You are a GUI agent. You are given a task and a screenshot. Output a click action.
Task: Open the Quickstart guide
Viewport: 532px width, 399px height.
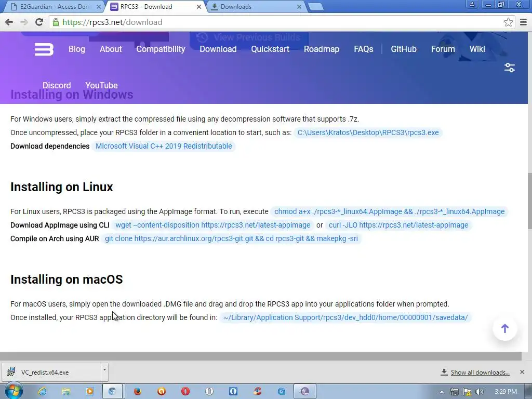pos(270,49)
